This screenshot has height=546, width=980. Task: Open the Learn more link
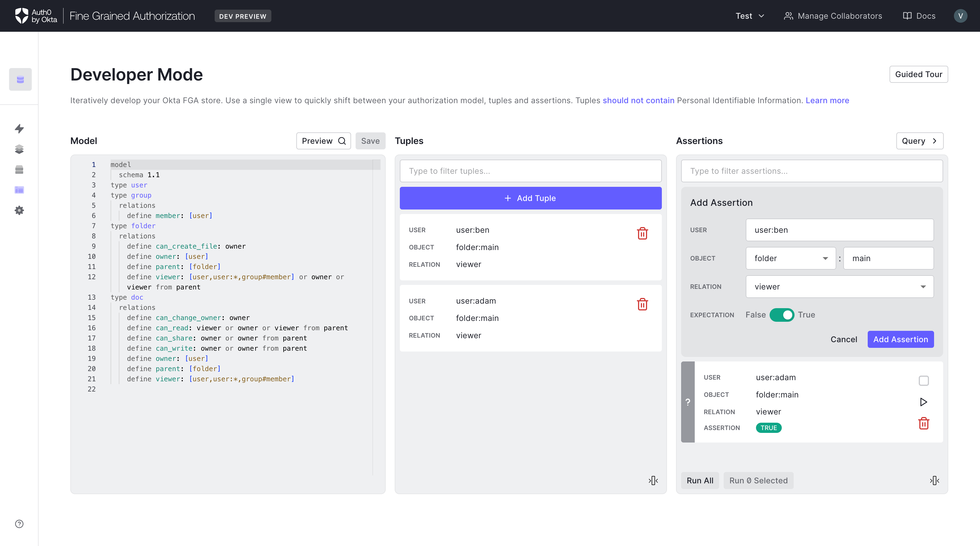827,100
